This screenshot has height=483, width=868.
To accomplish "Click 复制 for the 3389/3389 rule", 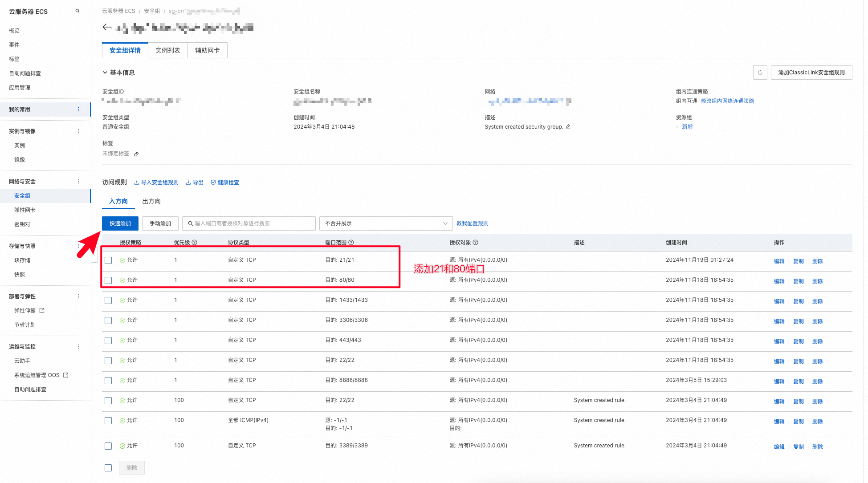I will tap(799, 447).
